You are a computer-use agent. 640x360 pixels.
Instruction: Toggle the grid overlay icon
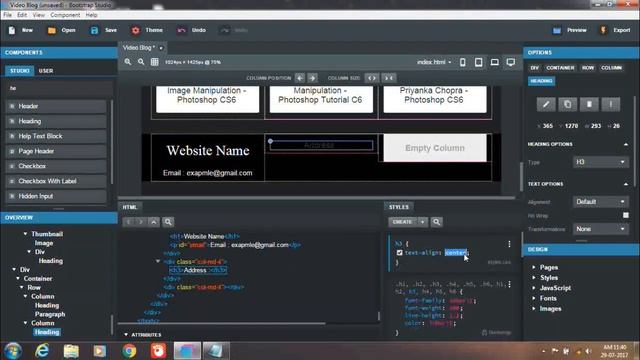[x=154, y=62]
